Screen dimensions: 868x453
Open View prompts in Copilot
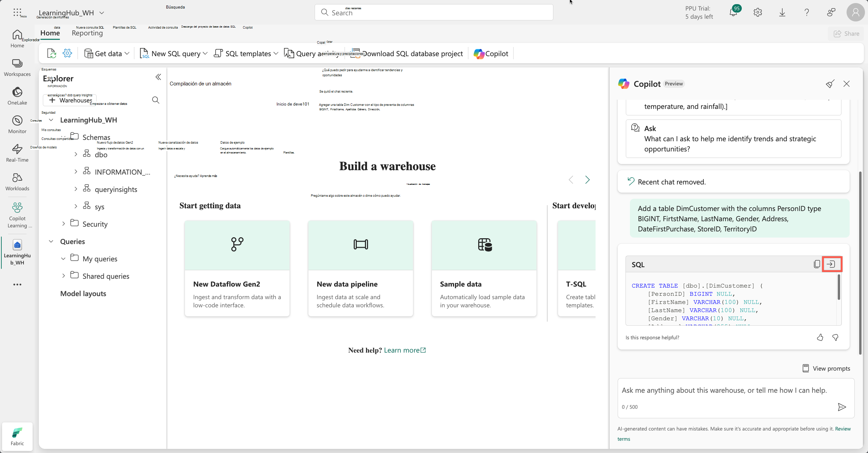click(x=826, y=368)
